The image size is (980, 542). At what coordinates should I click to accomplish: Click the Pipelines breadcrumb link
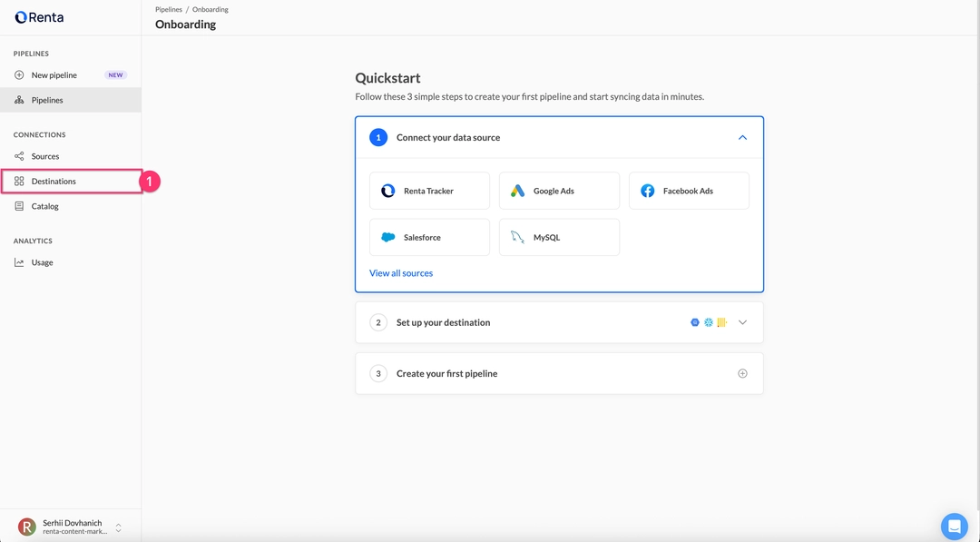tap(169, 9)
